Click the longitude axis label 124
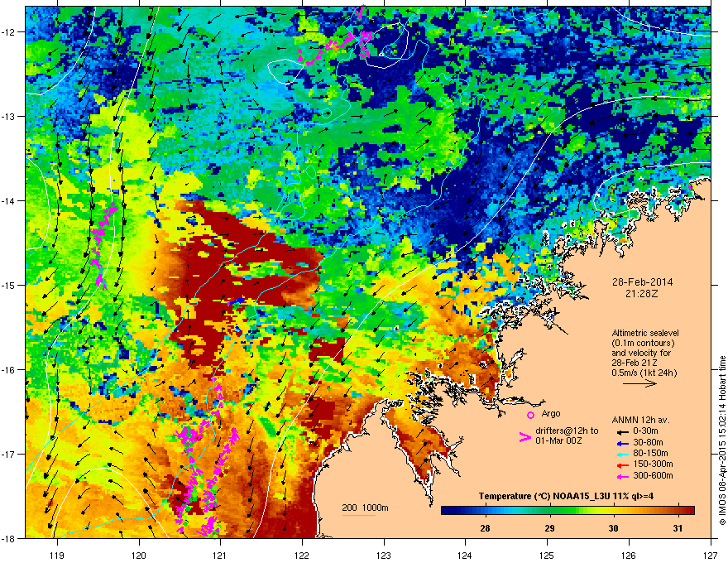This screenshot has height=563, width=728. tap(465, 555)
